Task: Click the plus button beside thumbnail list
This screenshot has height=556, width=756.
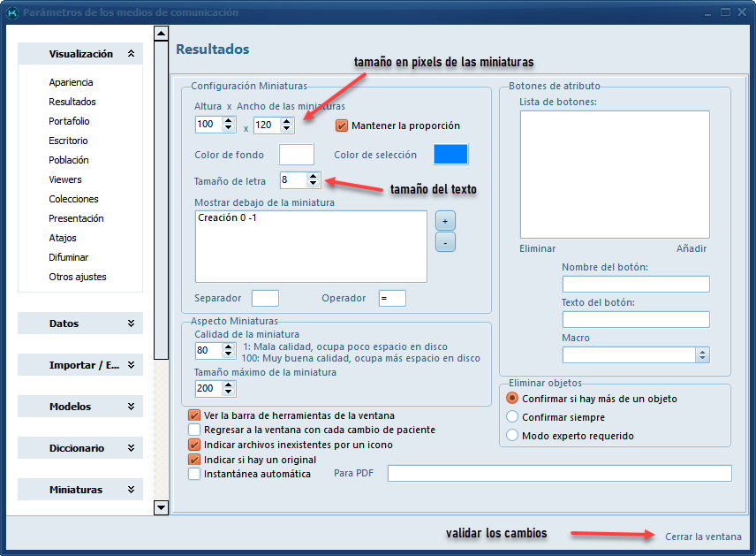Action: tap(445, 221)
